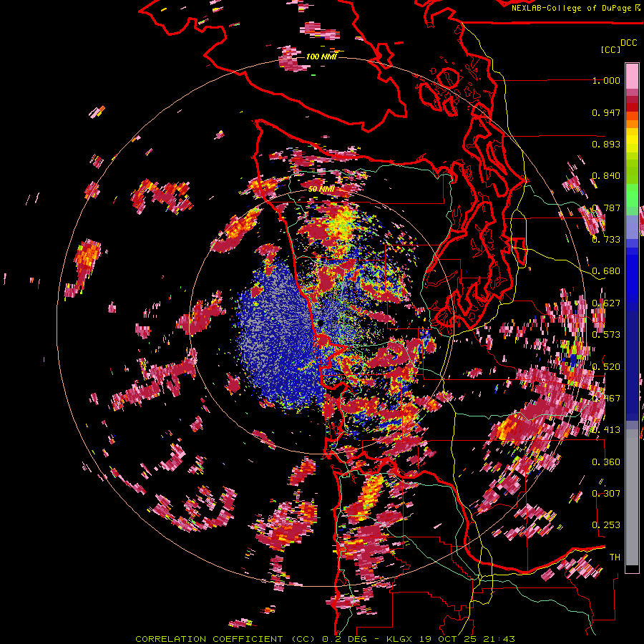
Task: Click the 0.520 scale value
Action: [x=606, y=367]
